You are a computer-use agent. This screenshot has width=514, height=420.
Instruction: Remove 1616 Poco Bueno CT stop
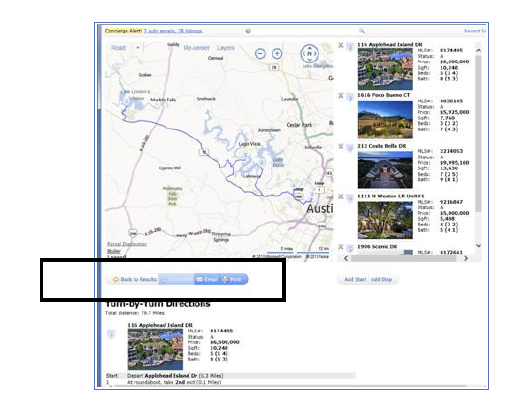(340, 96)
